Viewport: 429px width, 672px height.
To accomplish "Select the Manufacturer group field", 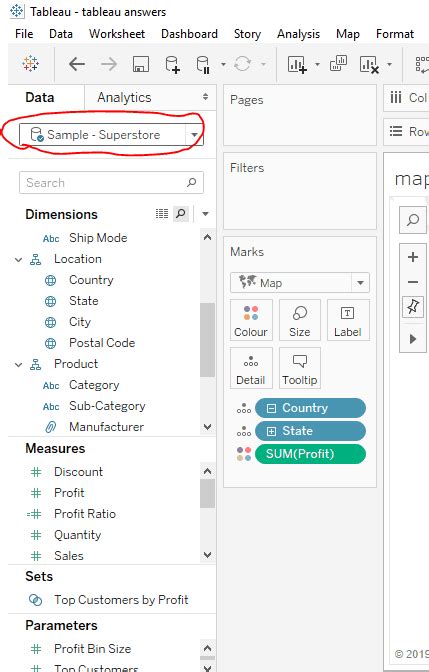I will point(106,427).
